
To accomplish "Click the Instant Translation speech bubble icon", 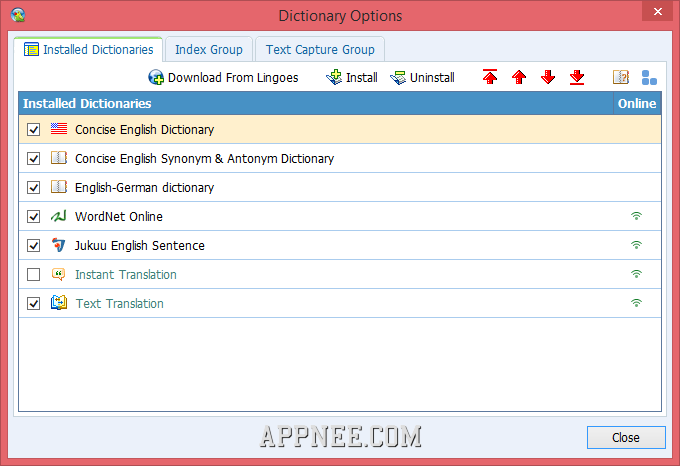I will pyautogui.click(x=59, y=274).
